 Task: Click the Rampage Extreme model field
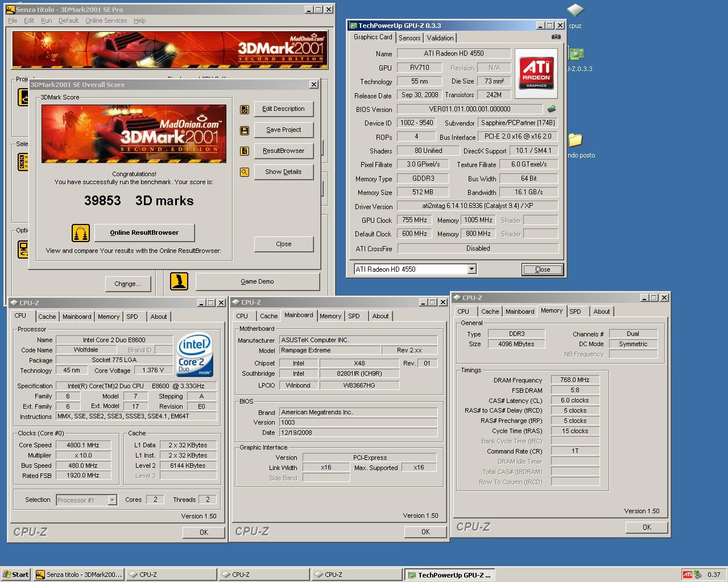(x=330, y=350)
